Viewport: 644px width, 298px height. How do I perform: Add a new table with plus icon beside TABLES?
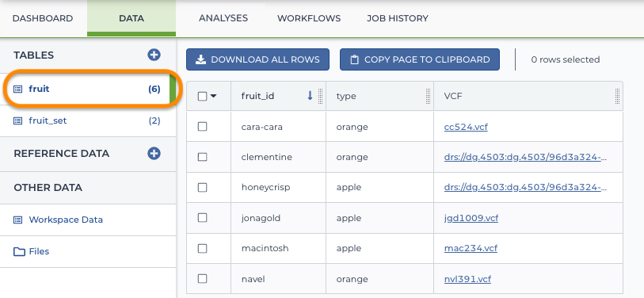(154, 55)
